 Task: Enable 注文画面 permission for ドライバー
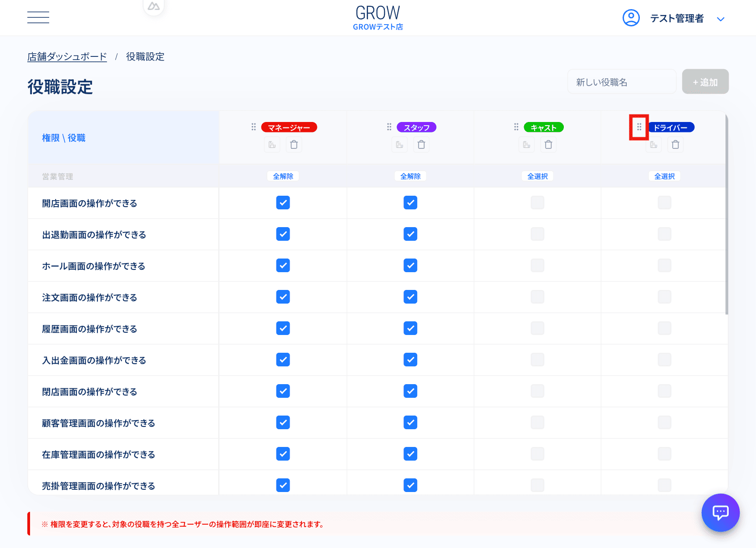click(x=664, y=297)
